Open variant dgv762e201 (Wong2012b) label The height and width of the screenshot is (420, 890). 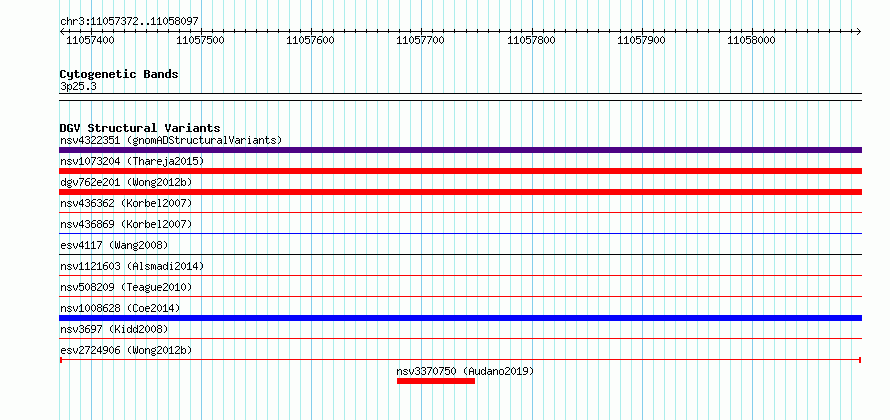pyautogui.click(x=127, y=182)
